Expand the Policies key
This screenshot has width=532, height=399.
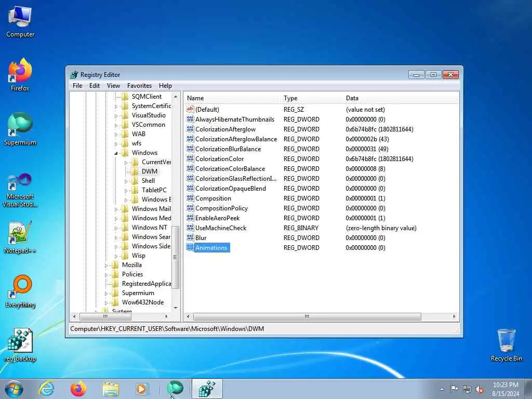[x=106, y=275]
